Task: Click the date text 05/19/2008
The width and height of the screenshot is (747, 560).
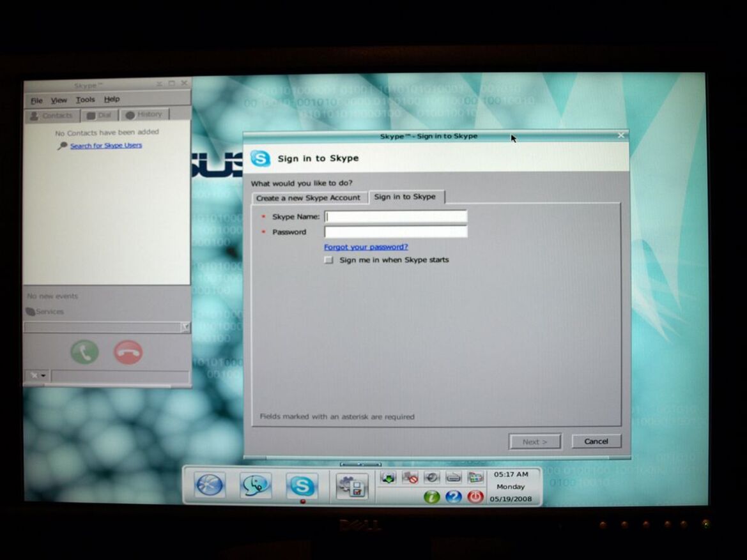Action: 511,499
